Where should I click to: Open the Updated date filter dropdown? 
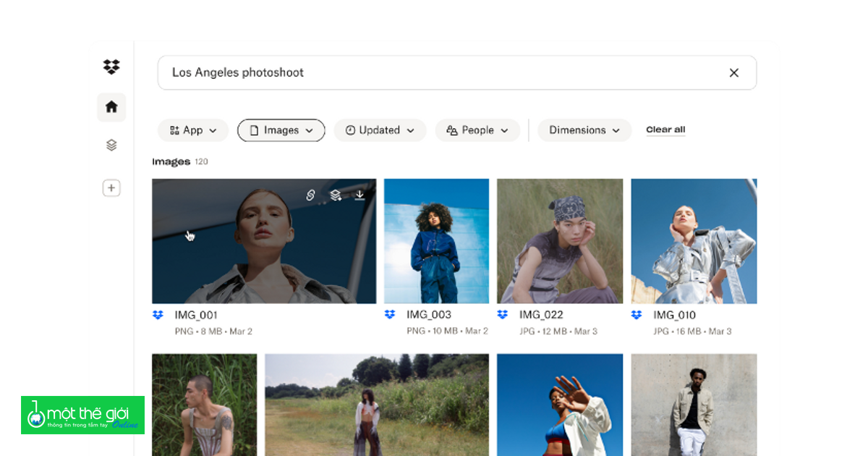pos(380,130)
